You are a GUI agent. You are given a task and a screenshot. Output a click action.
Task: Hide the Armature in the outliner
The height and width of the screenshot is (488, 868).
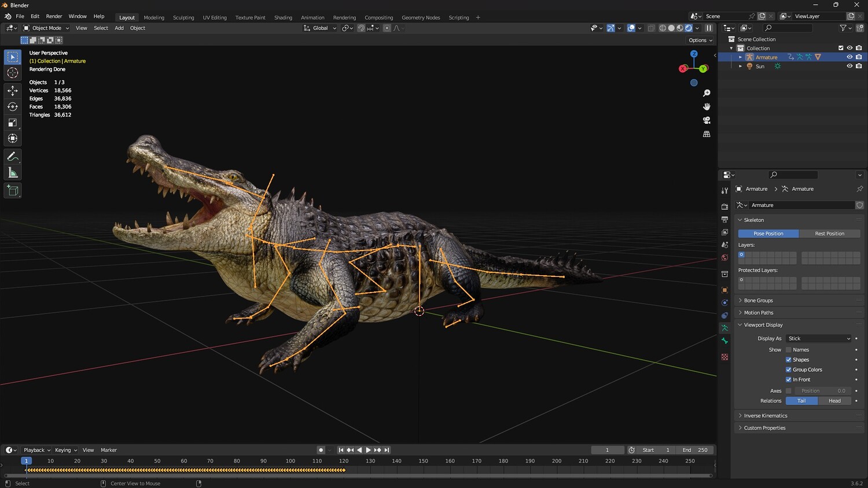[x=849, y=57]
